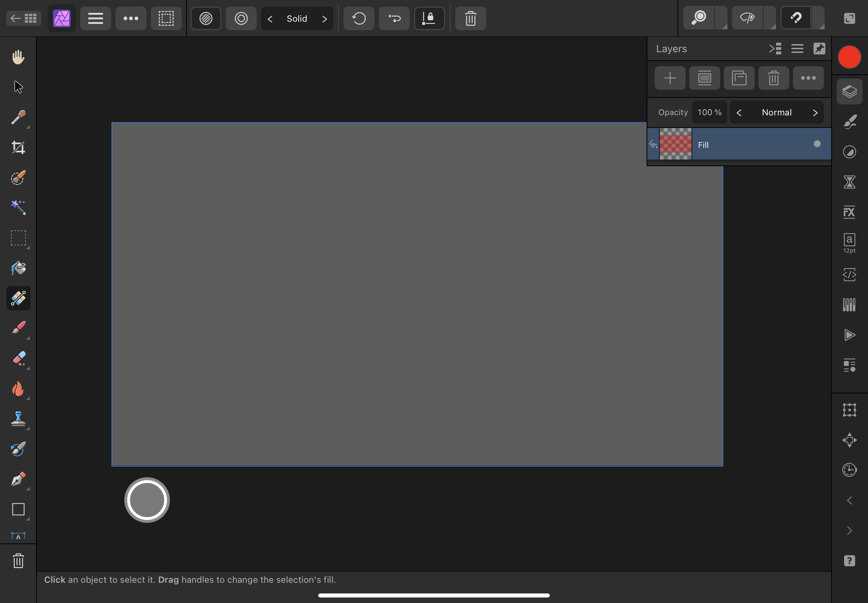The image size is (868, 603).
Task: Open the FX layer effects studio
Action: click(x=849, y=212)
